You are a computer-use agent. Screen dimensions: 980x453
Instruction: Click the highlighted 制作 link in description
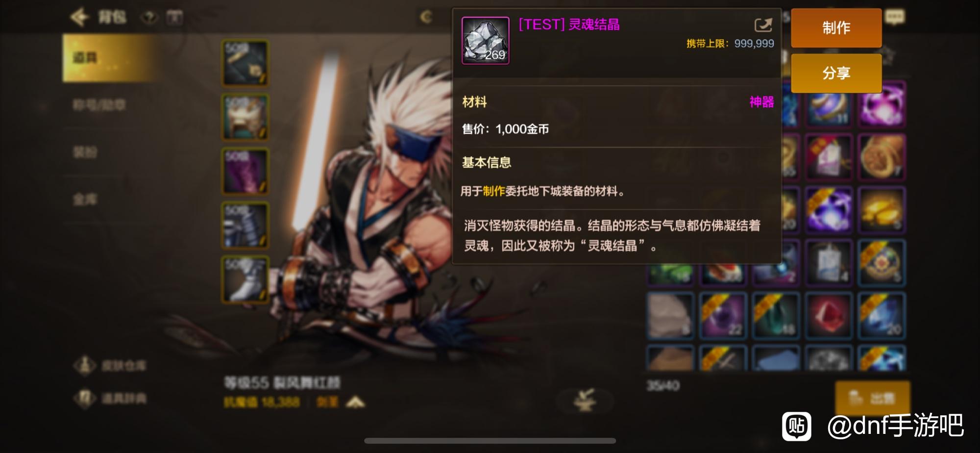click(x=493, y=191)
